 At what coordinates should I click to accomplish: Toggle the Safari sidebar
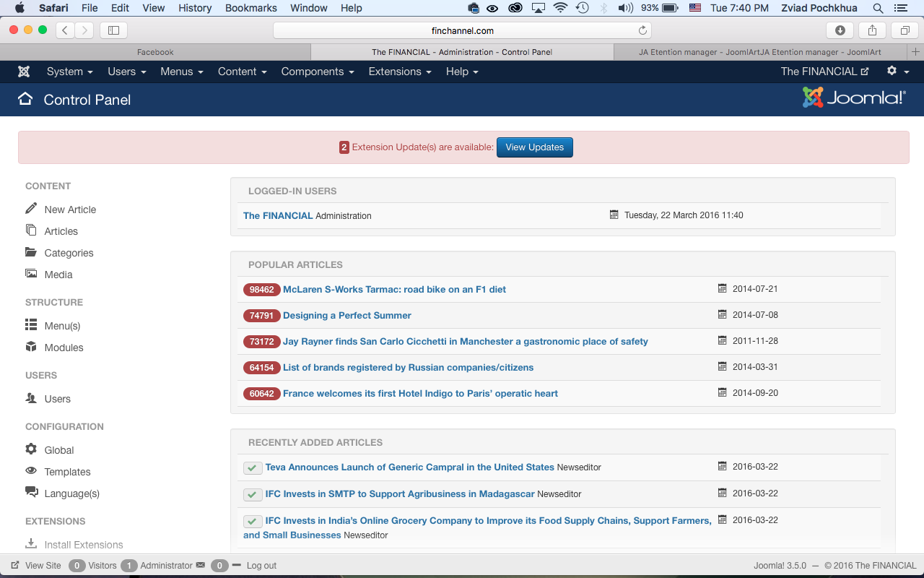(x=113, y=30)
